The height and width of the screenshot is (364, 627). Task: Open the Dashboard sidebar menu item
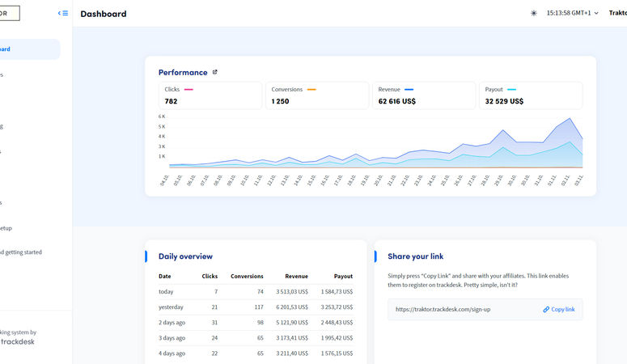28,49
